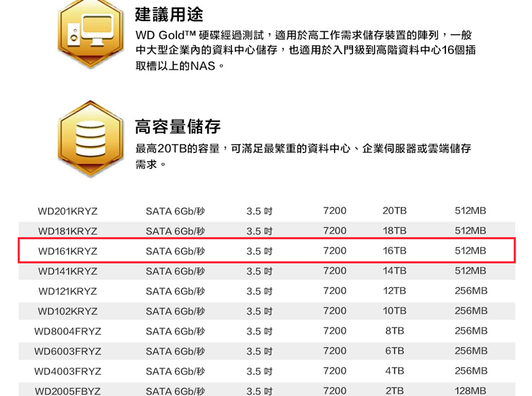Click 256MB cache in the WD8004FRYZ row
The image size is (532, 396).
(471, 331)
